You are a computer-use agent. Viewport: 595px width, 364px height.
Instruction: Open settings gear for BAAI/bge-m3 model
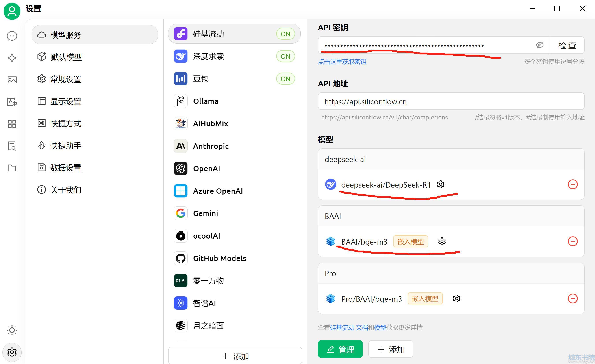click(x=442, y=241)
